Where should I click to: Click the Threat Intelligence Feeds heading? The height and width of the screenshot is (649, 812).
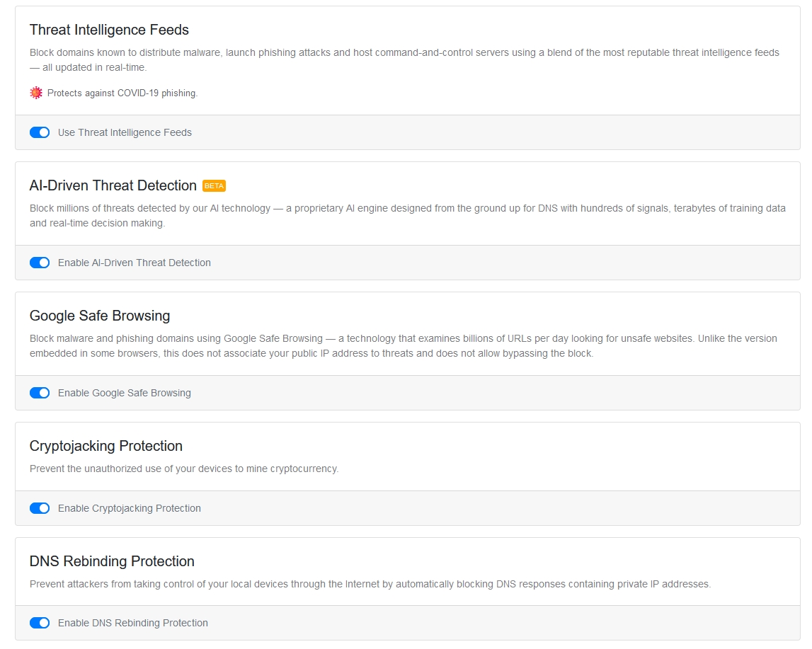pos(109,30)
